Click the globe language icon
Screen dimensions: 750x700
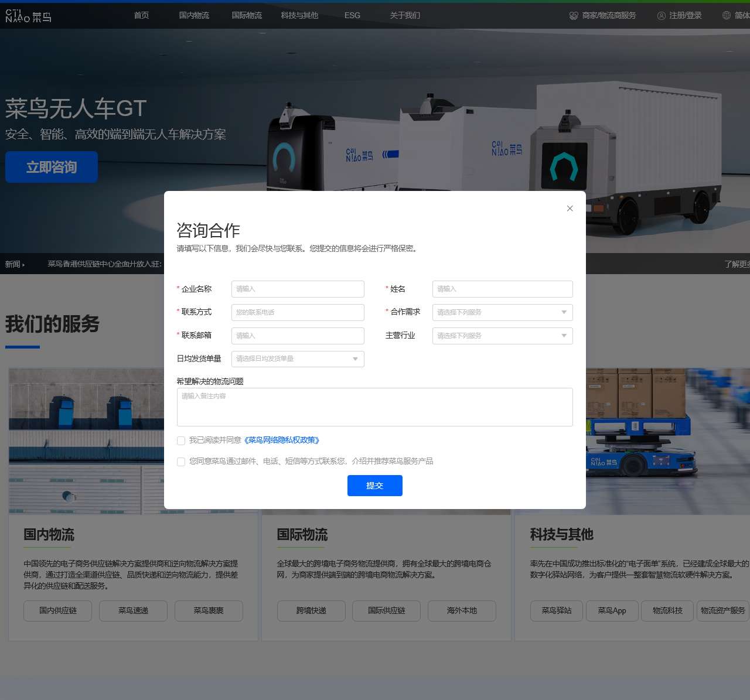coord(727,16)
